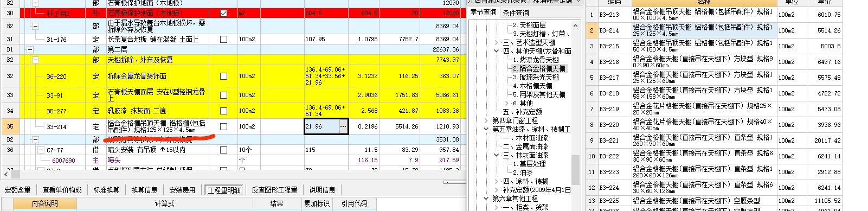Collapse the 天棚拆除、外弃及恢复 section
The width and height of the screenshot is (868, 211).
[x=36, y=60]
